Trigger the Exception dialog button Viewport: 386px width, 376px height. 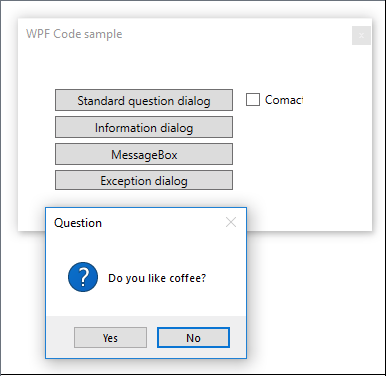click(144, 180)
